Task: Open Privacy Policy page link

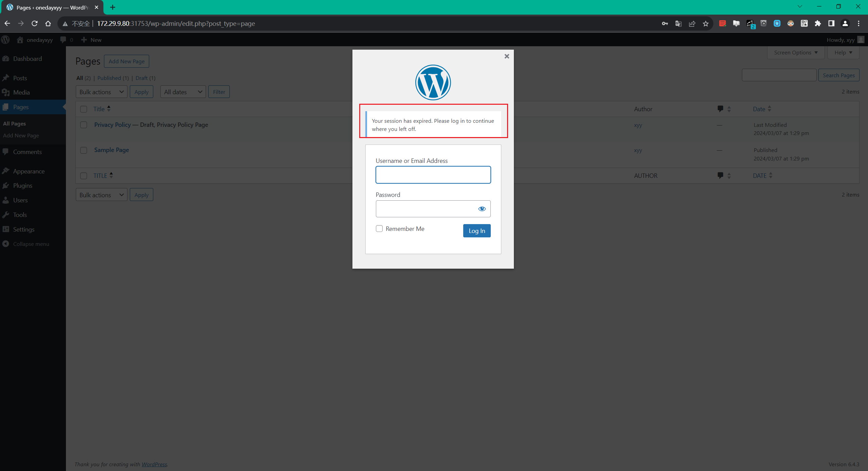Action: (112, 124)
